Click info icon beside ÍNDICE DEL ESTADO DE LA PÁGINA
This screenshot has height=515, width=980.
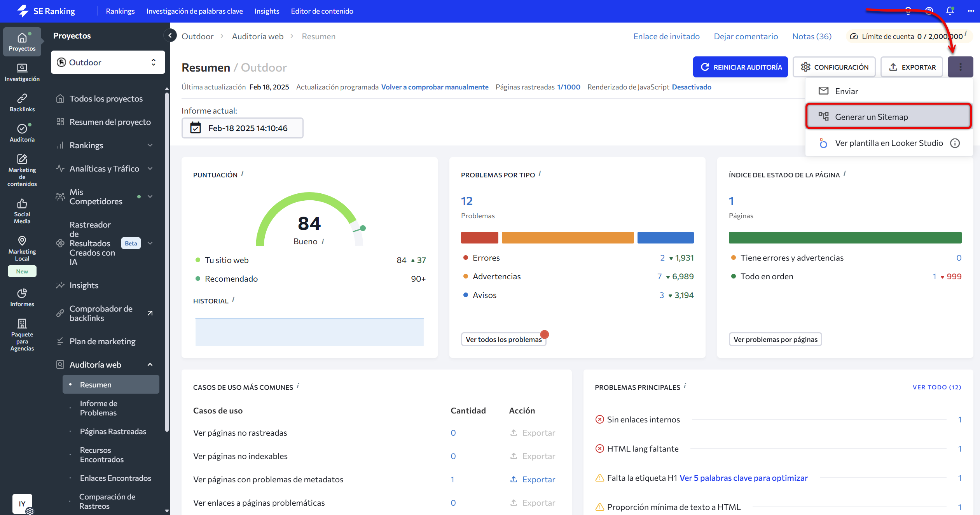click(x=844, y=173)
